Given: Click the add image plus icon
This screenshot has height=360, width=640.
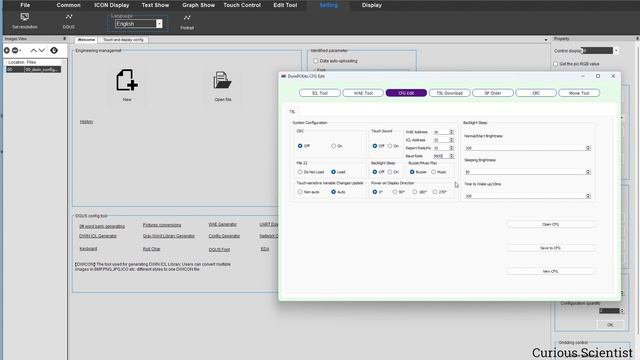Looking at the screenshot, I should pos(7,50).
